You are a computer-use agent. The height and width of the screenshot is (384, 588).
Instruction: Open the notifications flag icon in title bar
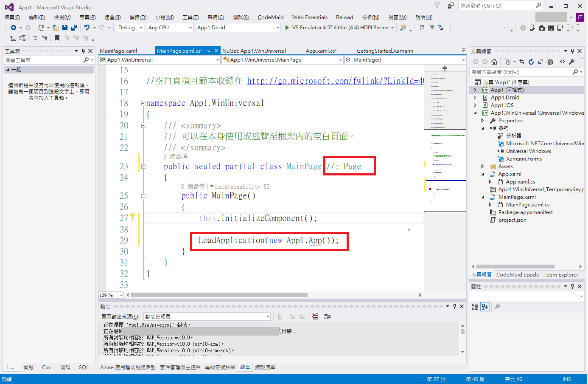coord(437,6)
